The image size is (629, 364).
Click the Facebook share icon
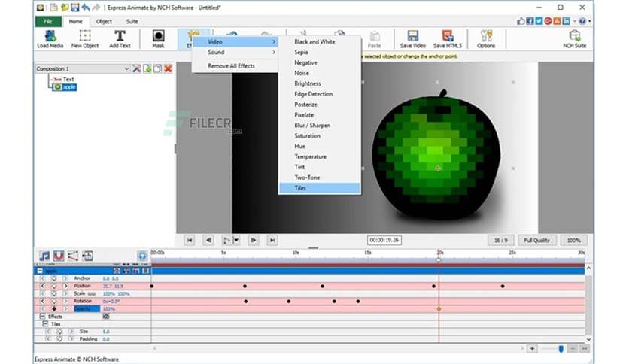point(530,21)
